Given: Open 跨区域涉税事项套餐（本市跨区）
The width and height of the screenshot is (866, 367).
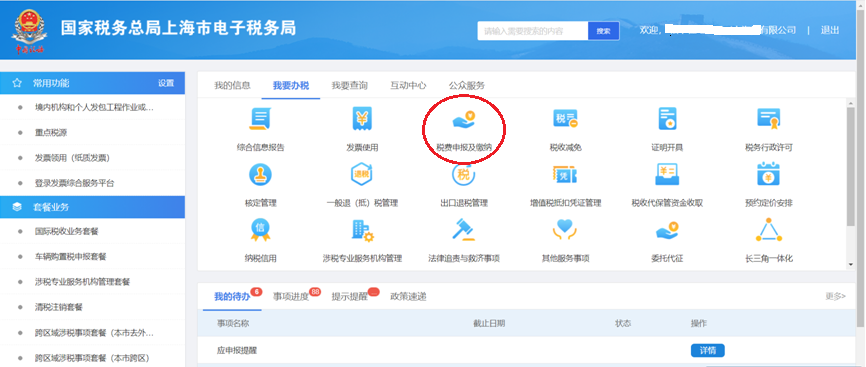Looking at the screenshot, I should [93, 358].
